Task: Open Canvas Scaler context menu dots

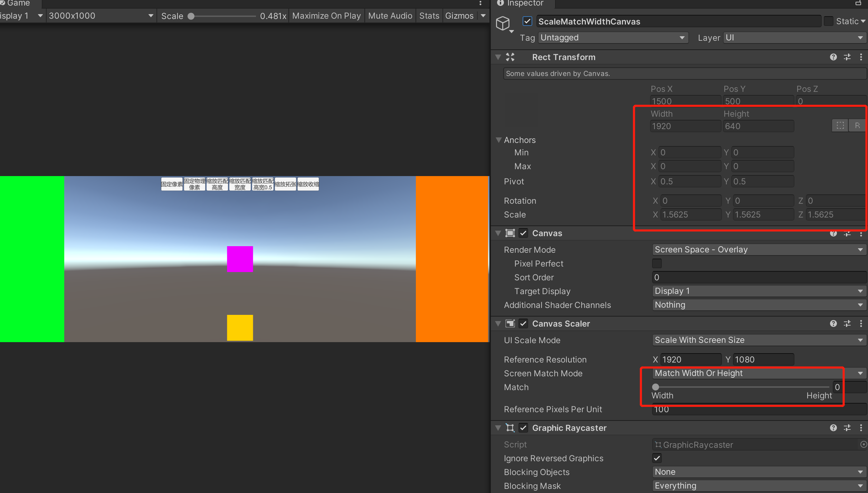Action: [x=861, y=323]
